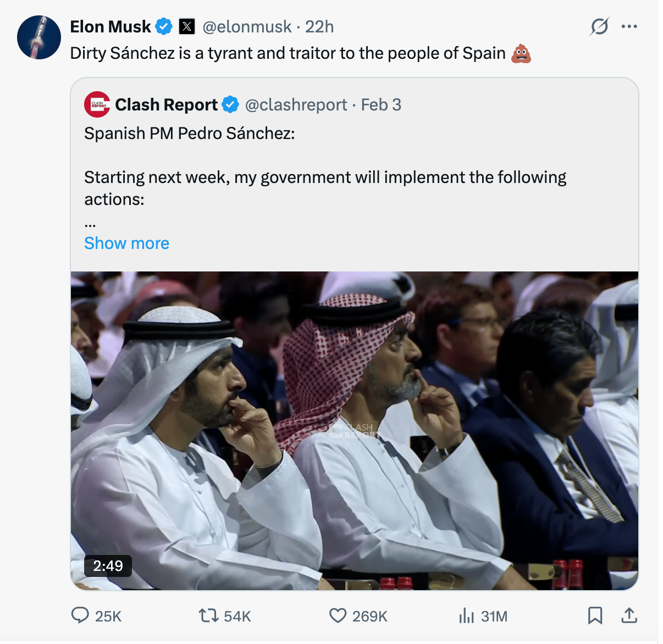Expand quoted tweet with Show more
The image size is (663, 644).
point(126,243)
